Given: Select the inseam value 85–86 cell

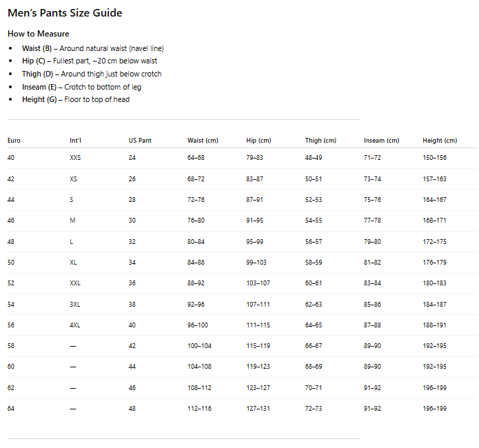Looking at the screenshot, I should coord(372,304).
